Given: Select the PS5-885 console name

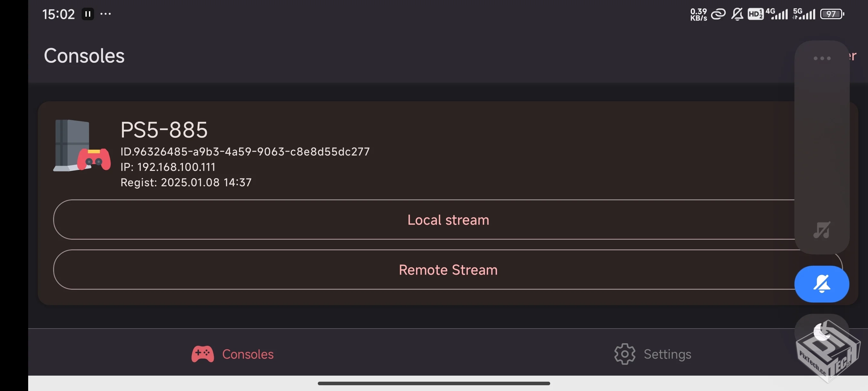Looking at the screenshot, I should pyautogui.click(x=164, y=129).
